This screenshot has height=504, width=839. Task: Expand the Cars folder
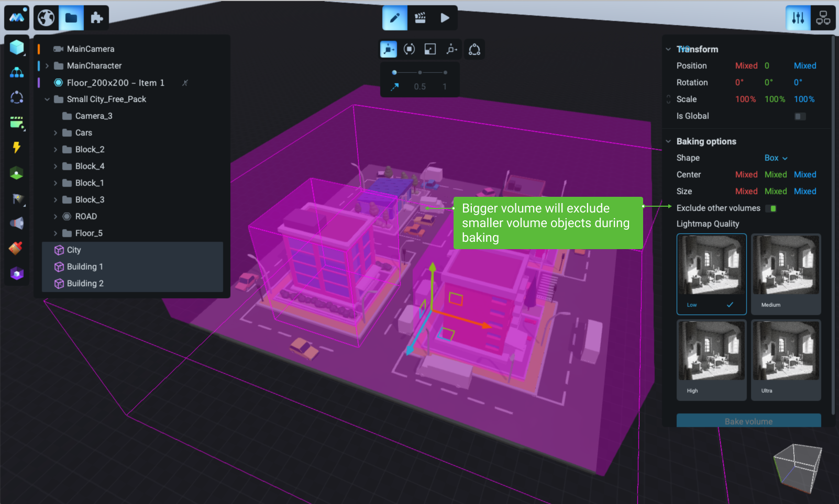coord(56,133)
